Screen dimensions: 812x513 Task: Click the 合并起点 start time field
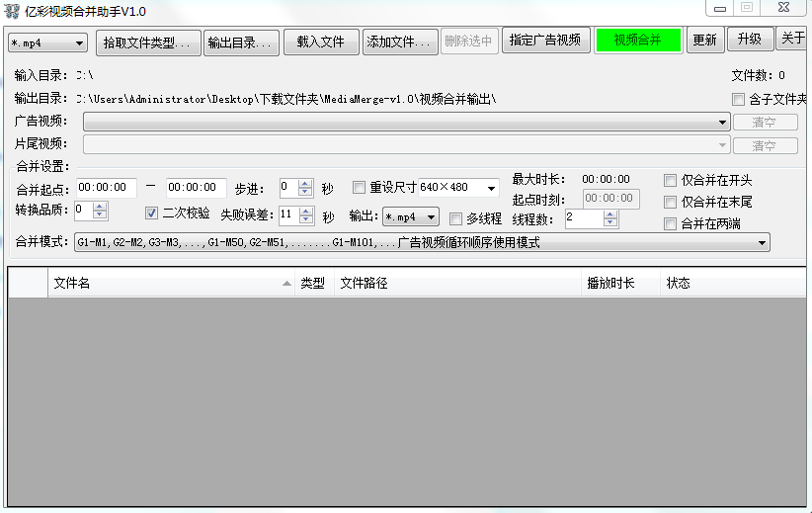coord(107,187)
